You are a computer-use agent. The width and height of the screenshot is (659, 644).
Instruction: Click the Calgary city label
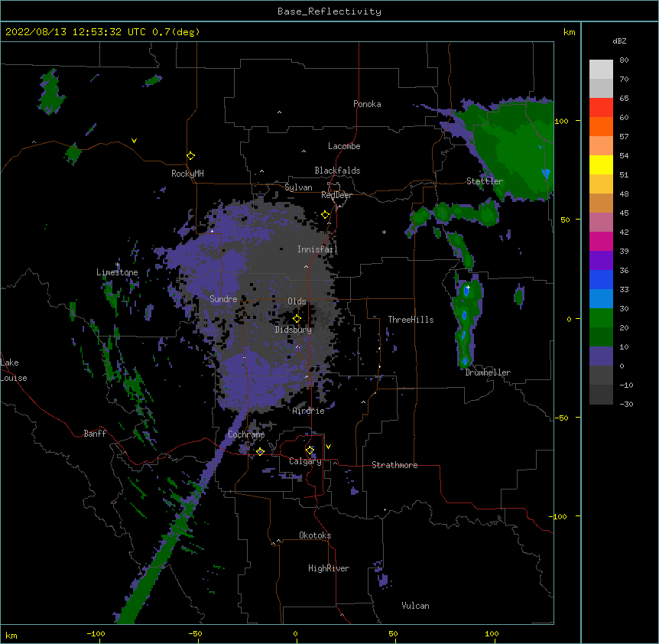point(305,461)
